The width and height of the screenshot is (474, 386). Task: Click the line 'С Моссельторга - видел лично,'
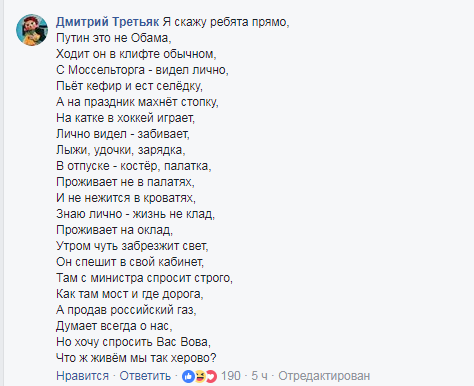142,70
